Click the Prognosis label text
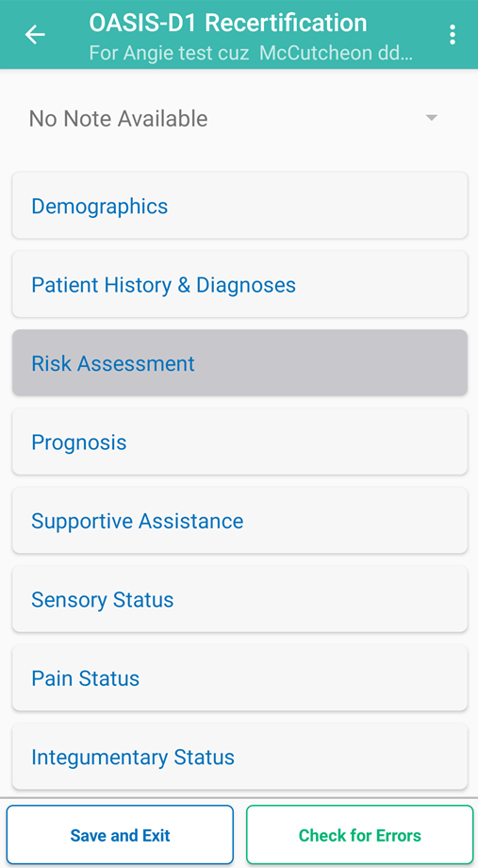478x868 pixels. pyautogui.click(x=79, y=442)
